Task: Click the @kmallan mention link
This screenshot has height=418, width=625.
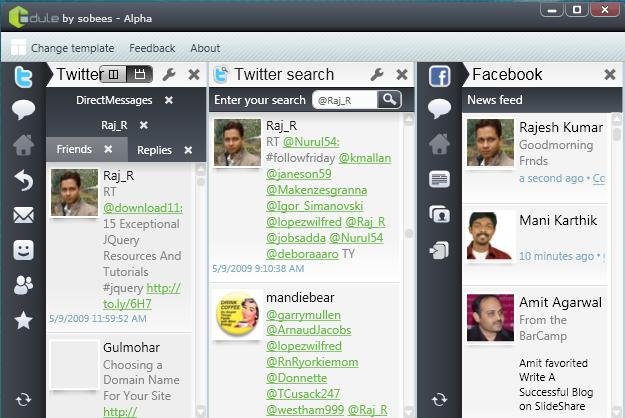Action: click(x=365, y=158)
